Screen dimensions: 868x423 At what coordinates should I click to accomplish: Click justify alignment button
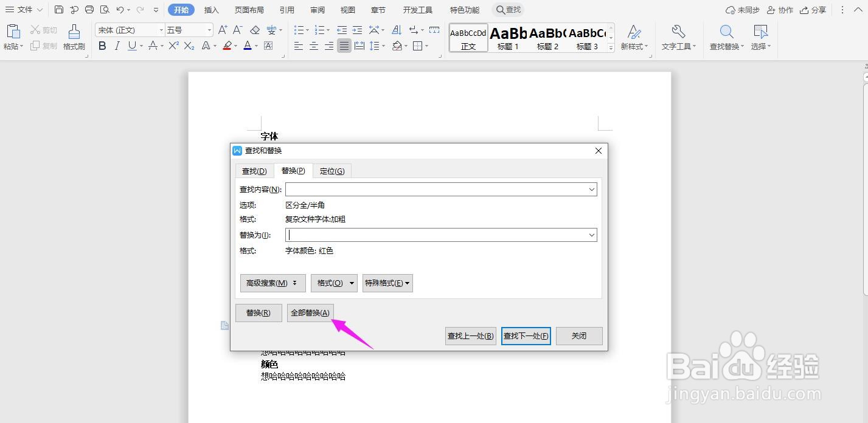[x=344, y=46]
